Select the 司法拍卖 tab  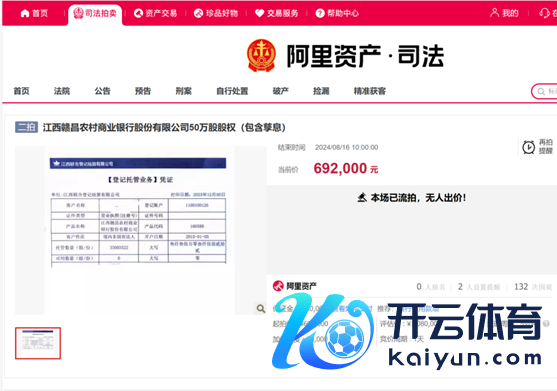click(x=95, y=13)
